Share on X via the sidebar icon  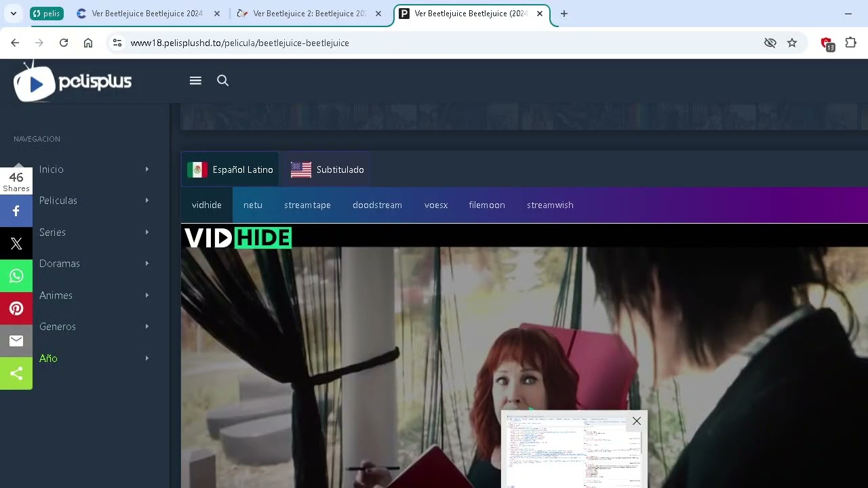click(x=16, y=243)
